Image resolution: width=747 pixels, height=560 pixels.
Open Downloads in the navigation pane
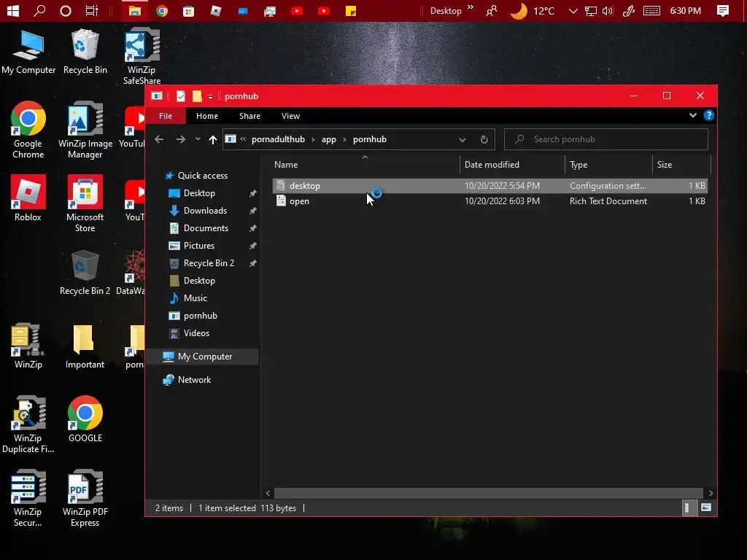[205, 211]
